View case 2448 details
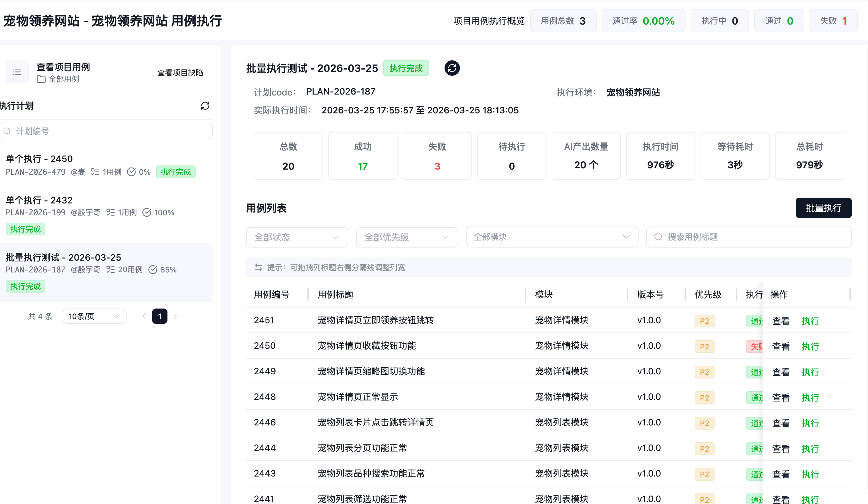868x504 pixels. (780, 397)
